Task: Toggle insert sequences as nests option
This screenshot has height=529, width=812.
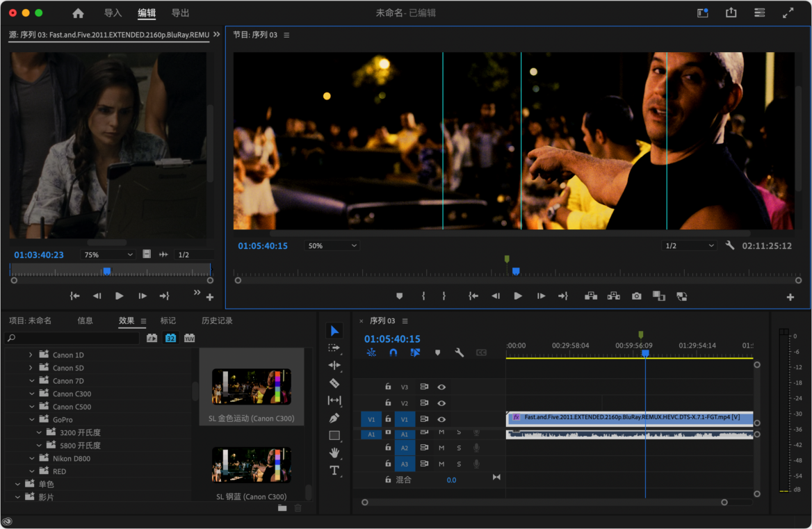Action: (371, 352)
